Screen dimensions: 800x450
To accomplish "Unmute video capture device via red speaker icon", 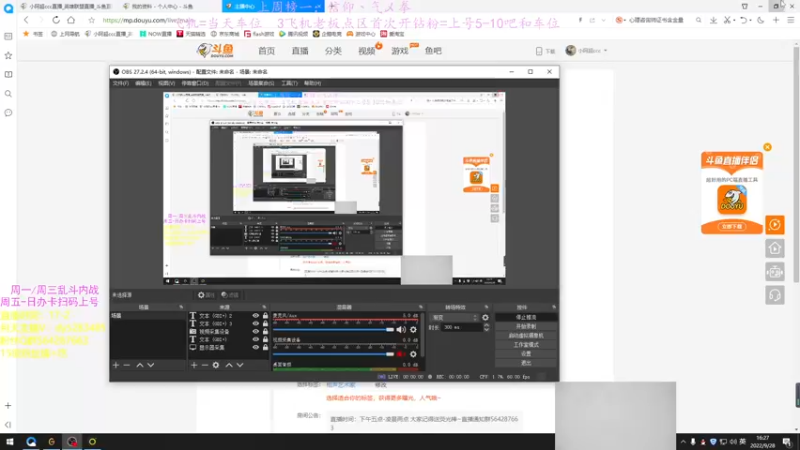I will point(401,354).
